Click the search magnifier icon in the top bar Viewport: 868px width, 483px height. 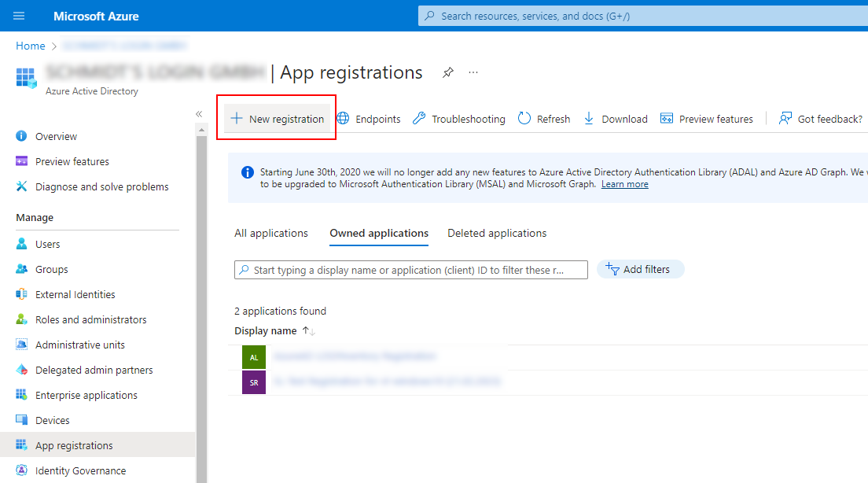(x=429, y=16)
